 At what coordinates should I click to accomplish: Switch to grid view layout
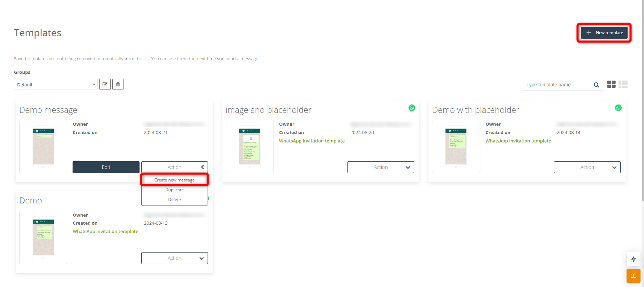click(612, 84)
